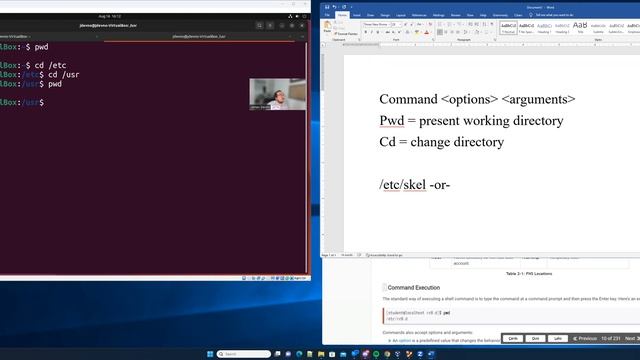Click the Windows taskbar Search box
This screenshot has height=360, width=640.
(244, 354)
